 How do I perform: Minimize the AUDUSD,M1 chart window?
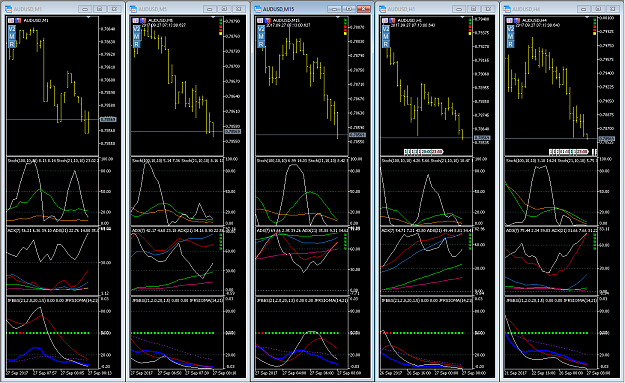tap(85, 9)
